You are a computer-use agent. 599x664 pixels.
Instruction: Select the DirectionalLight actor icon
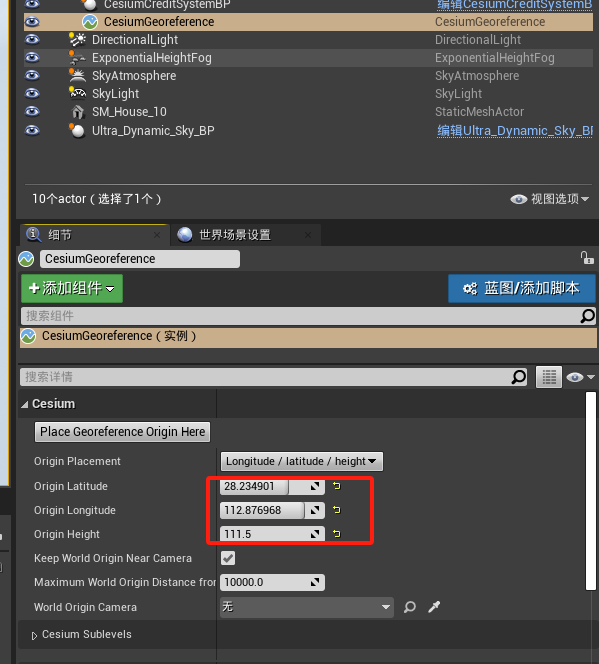click(x=77, y=39)
